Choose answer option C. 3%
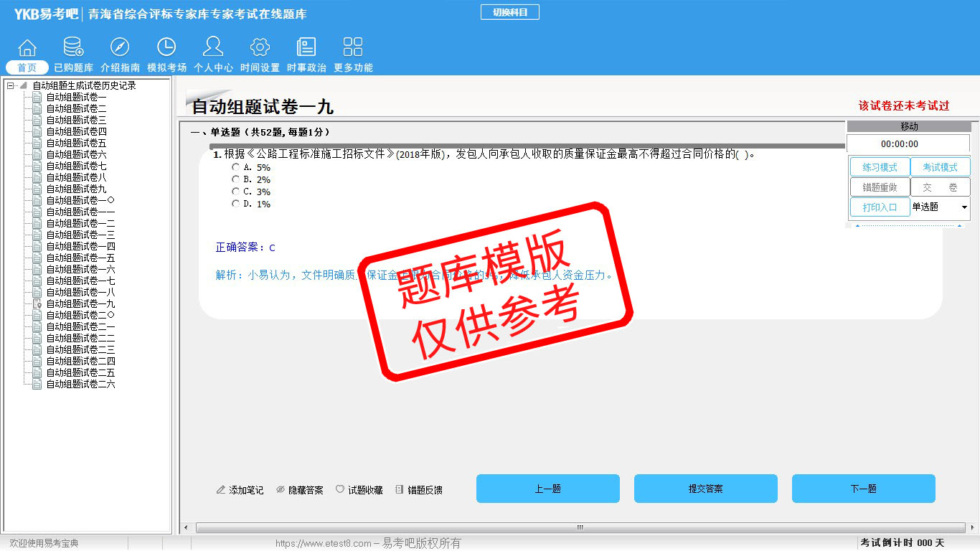The width and height of the screenshot is (980, 551). tap(236, 192)
